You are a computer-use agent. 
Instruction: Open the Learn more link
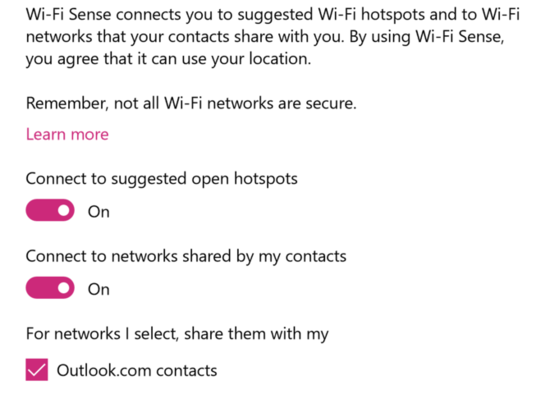pyautogui.click(x=67, y=134)
